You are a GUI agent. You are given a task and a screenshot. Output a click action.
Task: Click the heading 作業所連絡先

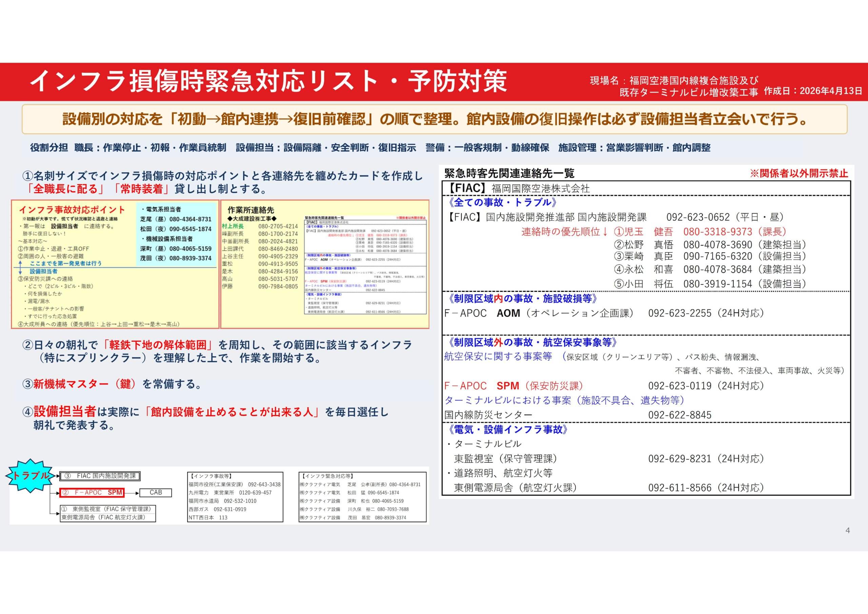pos(251,210)
